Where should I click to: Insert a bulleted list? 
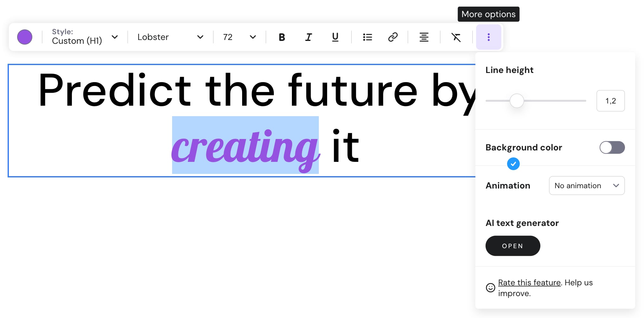[x=367, y=37]
